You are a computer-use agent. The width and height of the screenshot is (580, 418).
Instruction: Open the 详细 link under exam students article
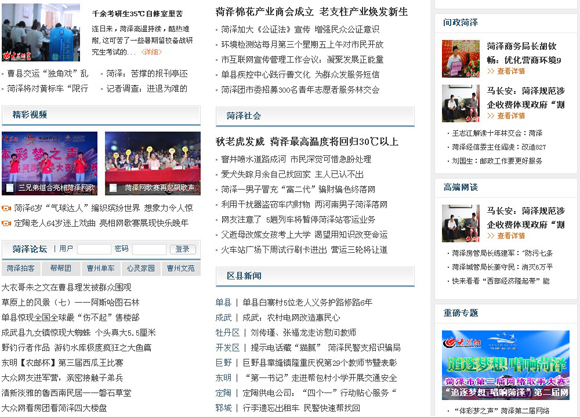click(x=151, y=52)
